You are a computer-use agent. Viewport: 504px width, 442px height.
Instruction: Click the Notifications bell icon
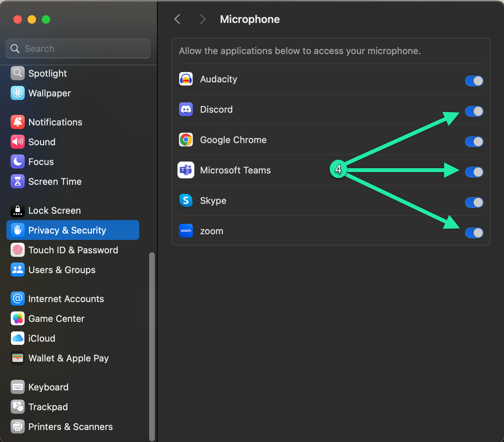click(18, 122)
